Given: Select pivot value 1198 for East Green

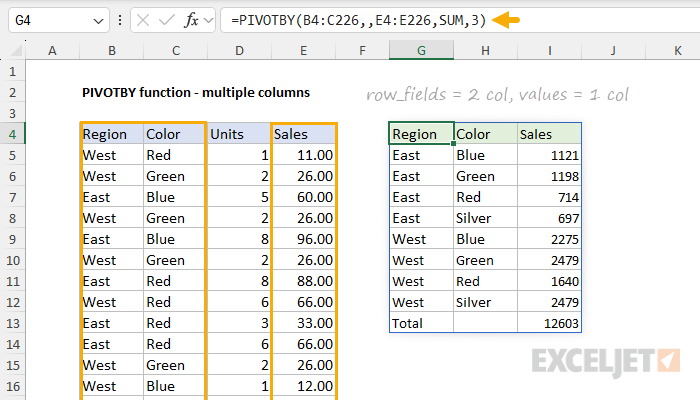Looking at the screenshot, I should pos(550,176).
